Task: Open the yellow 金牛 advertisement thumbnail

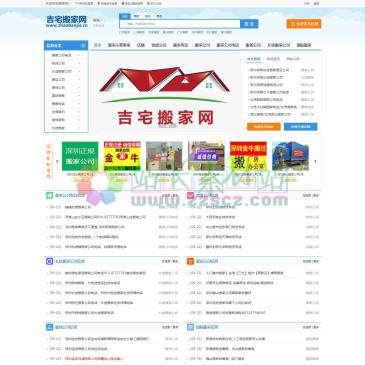Action: pyautogui.click(x=122, y=156)
